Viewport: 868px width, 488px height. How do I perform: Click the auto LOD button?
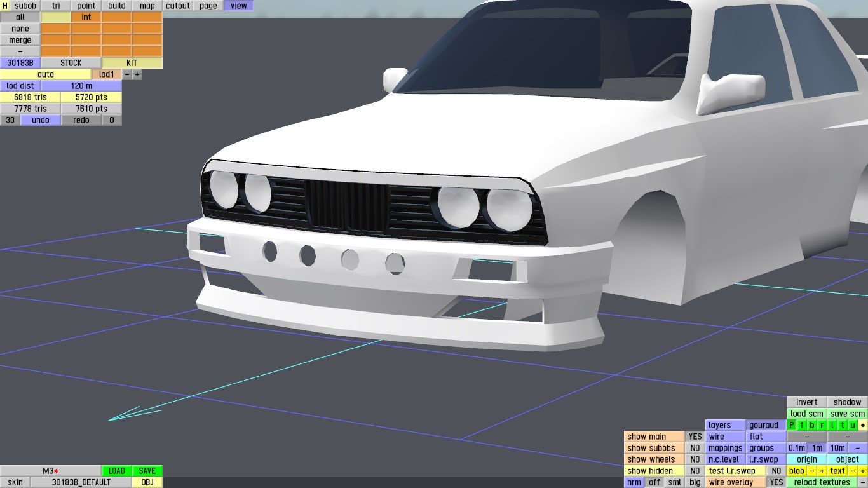coord(46,74)
